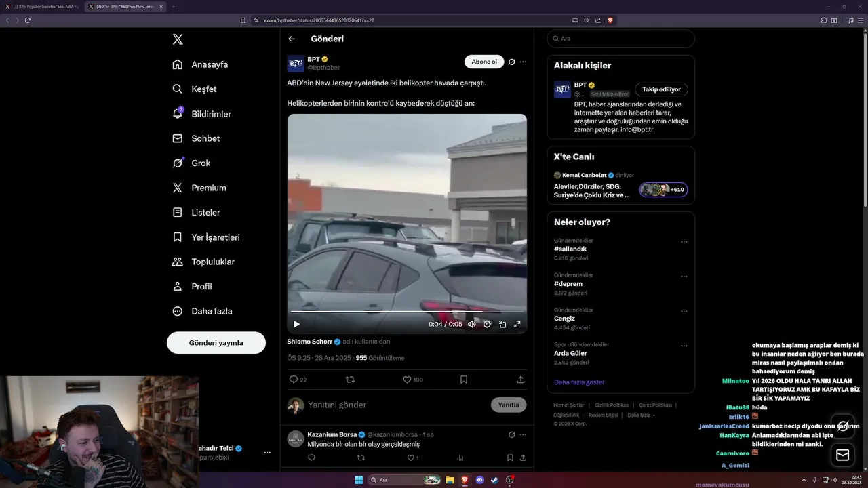868x488 pixels.
Task: Open options for #sallandık trend
Action: 684,242
